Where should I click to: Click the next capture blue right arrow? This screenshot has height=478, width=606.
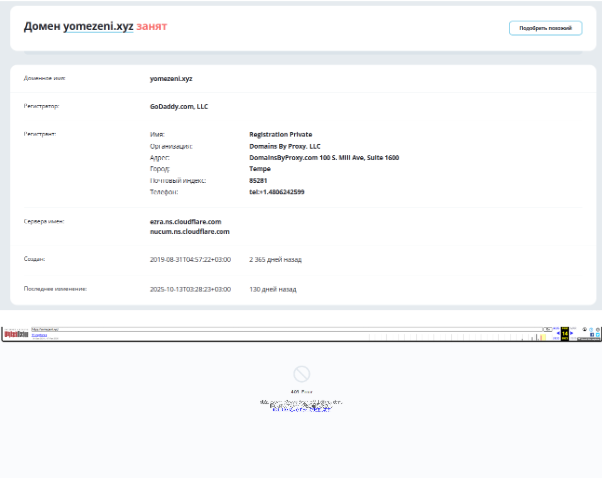[571, 333]
